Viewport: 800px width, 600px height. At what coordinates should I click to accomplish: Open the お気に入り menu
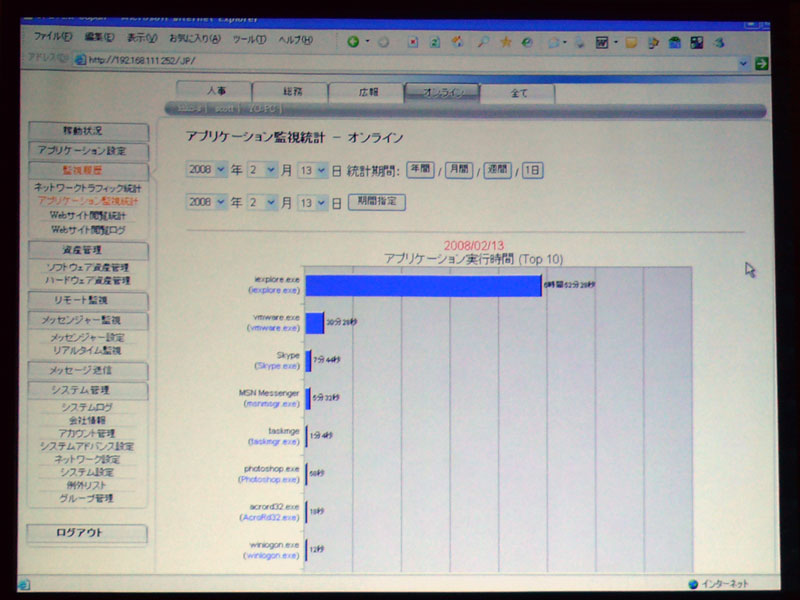coord(194,39)
